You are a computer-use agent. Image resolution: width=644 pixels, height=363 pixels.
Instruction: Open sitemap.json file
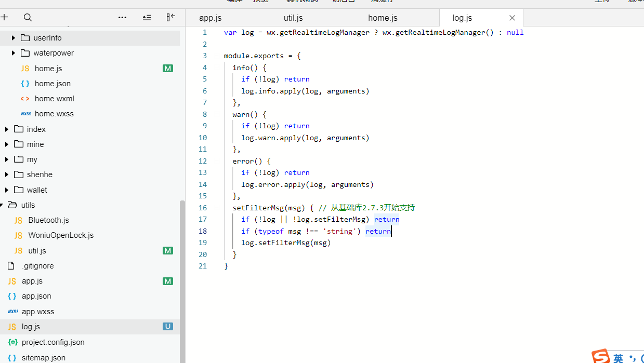[x=44, y=358]
